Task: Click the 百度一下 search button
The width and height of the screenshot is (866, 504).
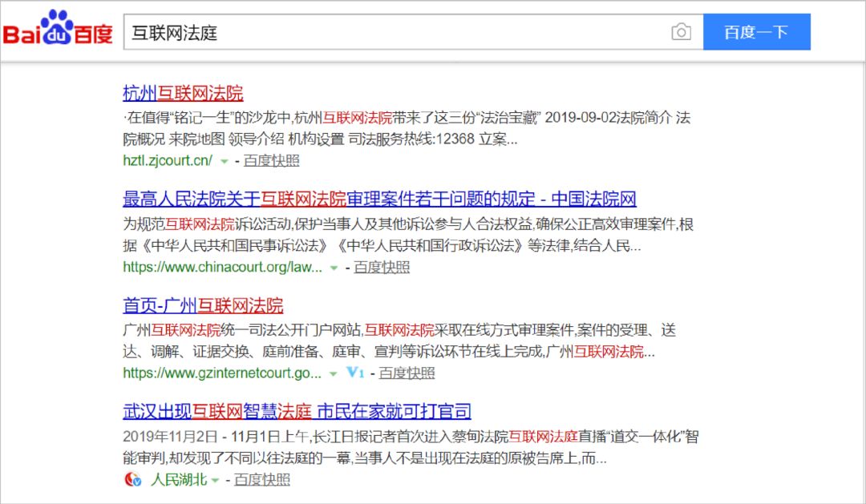Action: [x=757, y=32]
